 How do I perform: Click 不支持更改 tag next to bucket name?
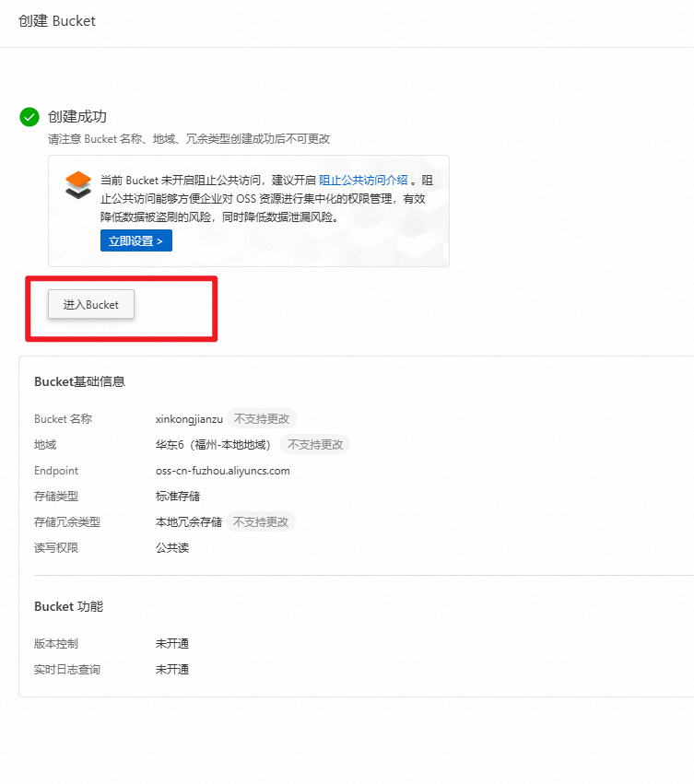(262, 418)
